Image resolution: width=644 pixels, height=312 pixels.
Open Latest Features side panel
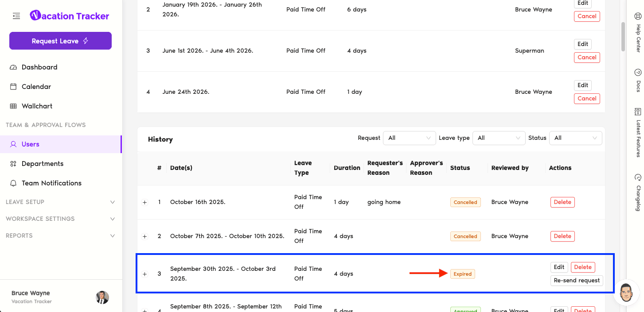[638, 132]
